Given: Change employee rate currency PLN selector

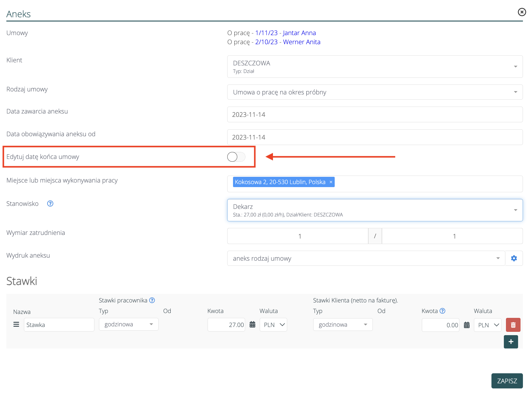Looking at the screenshot, I should tap(273, 325).
